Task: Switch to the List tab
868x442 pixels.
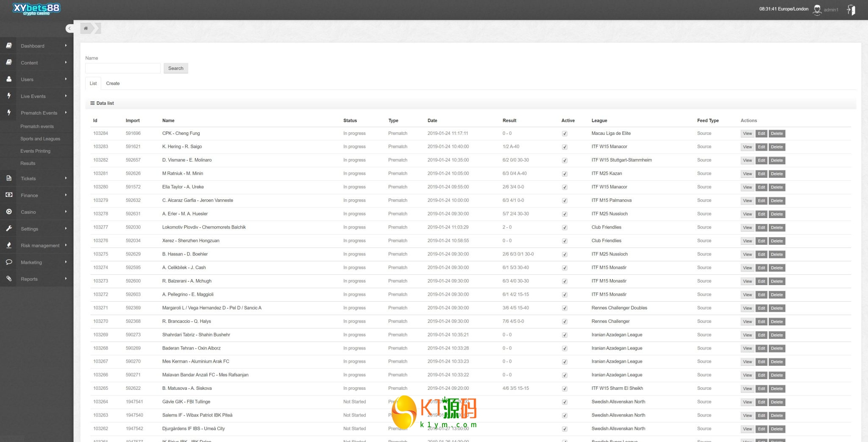Action: pyautogui.click(x=93, y=84)
